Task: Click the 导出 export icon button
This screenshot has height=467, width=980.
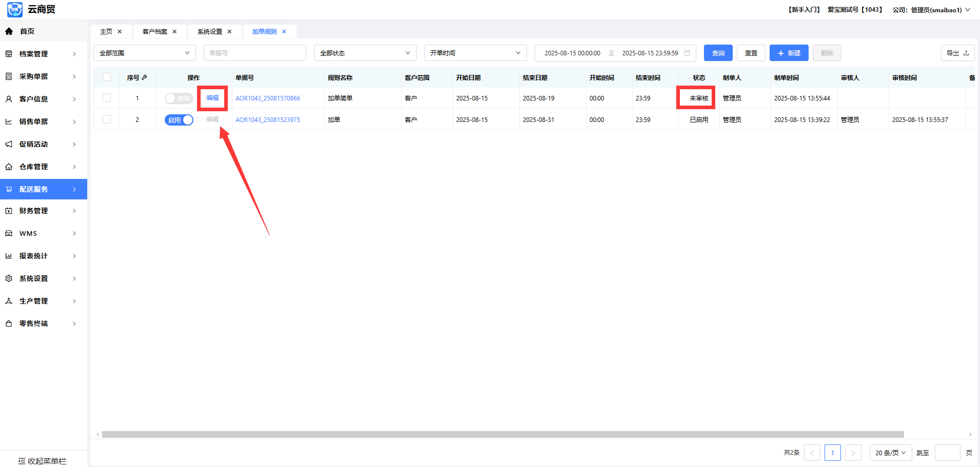Action: pos(957,53)
